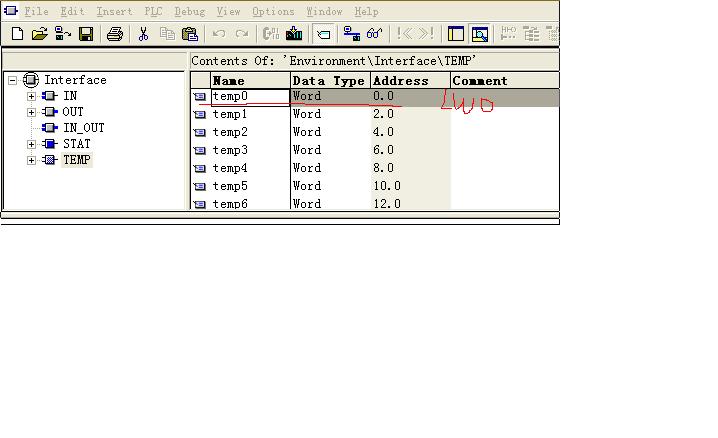
Task: Open the Insert menu
Action: pyautogui.click(x=114, y=11)
